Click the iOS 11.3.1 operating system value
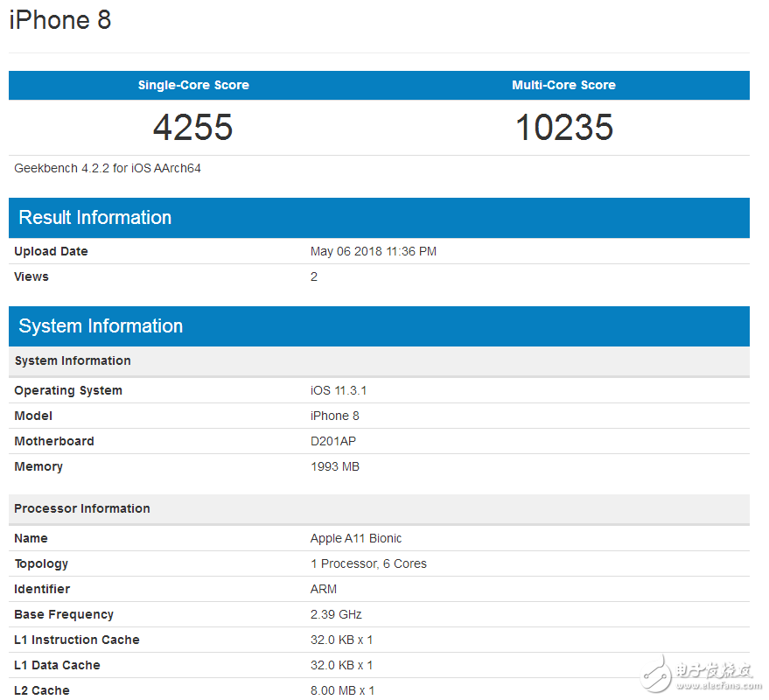This screenshot has height=700, width=769. pos(339,390)
